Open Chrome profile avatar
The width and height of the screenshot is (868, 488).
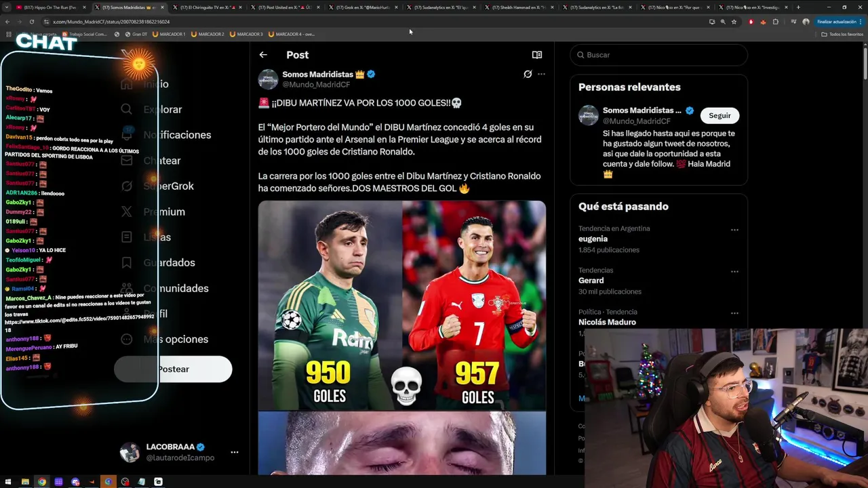point(806,22)
